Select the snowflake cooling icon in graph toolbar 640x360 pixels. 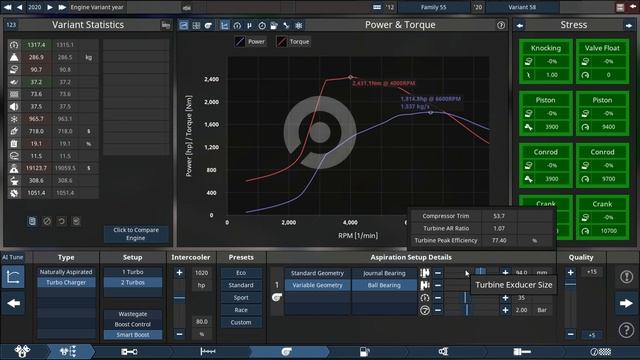pos(299,25)
